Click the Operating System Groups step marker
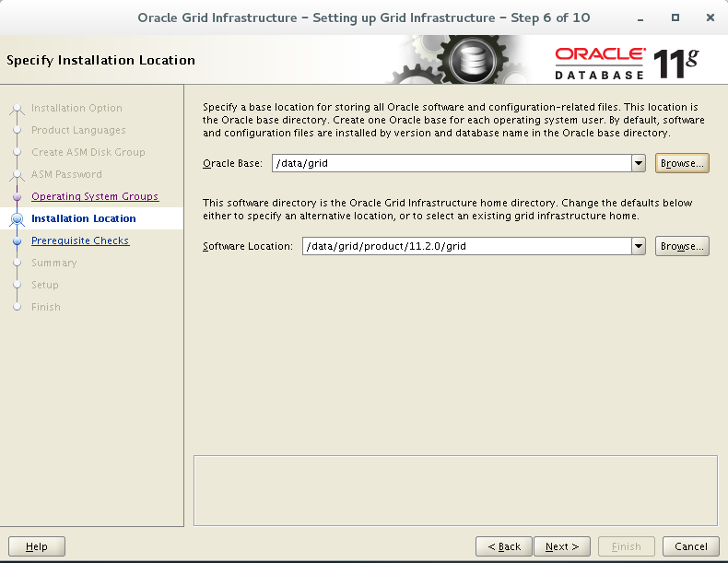This screenshot has height=563, width=728. coord(18,197)
